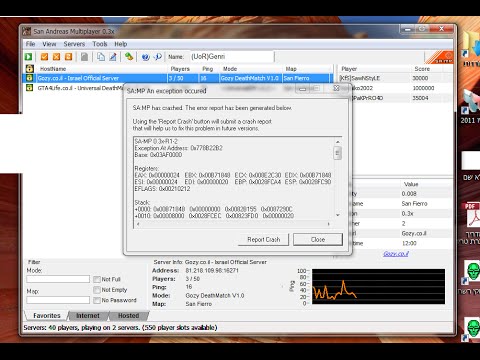Click the crash report vertical scrollbar thumb
Viewport: 480px width, 360px height.
click(337, 153)
